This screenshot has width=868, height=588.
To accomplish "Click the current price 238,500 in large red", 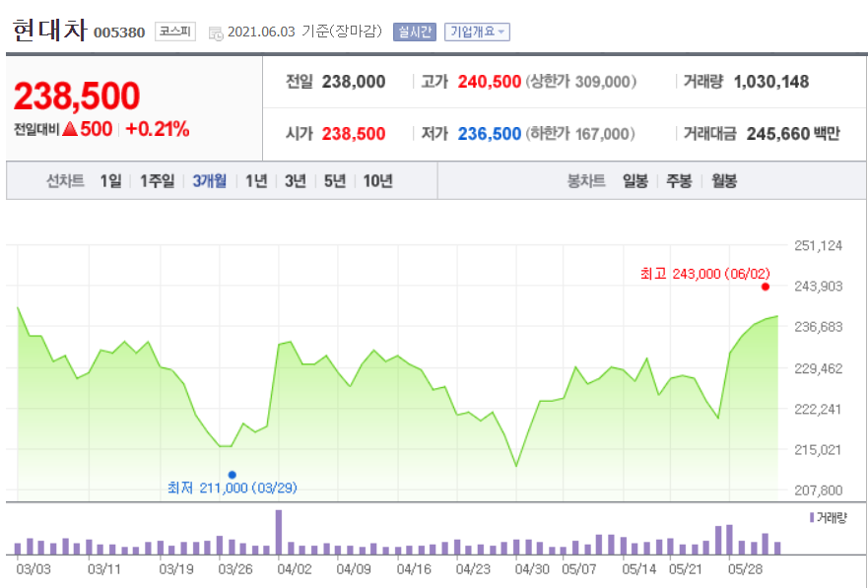I will [x=77, y=96].
